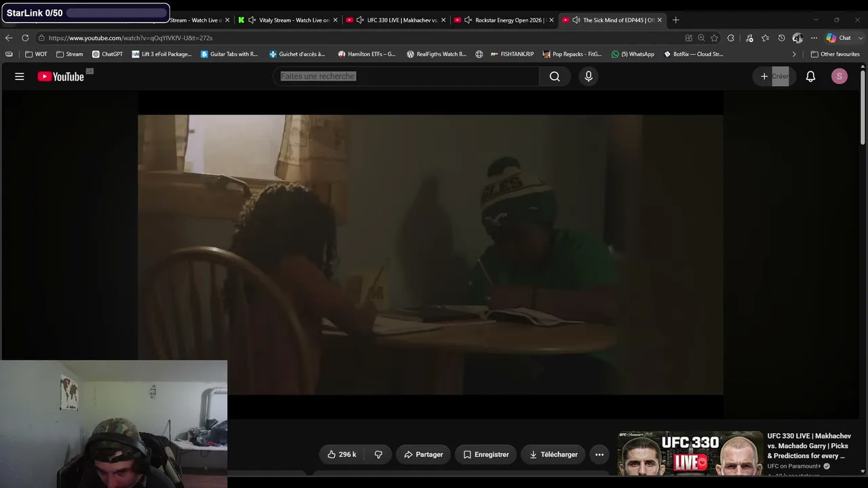The width and height of the screenshot is (868, 488).
Task: Mute the Vitaly Stream tab speaker icon
Action: point(252,20)
